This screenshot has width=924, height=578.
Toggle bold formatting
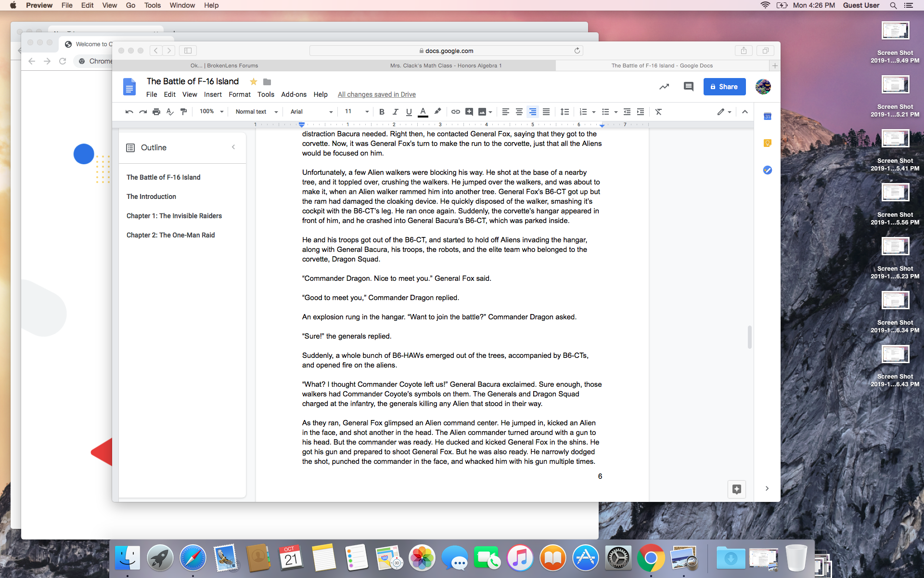[x=382, y=112]
